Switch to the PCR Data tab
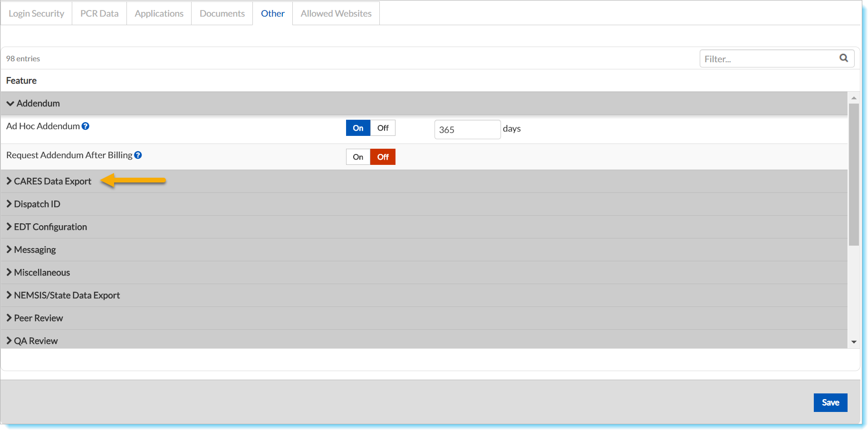This screenshot has height=430, width=868. tap(99, 13)
